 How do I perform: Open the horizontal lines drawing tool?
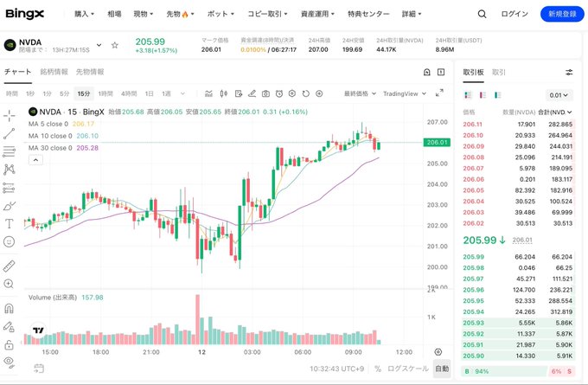point(9,151)
